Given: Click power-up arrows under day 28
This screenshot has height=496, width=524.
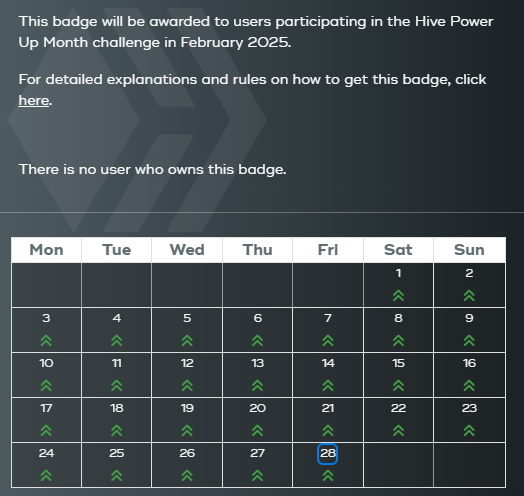Looking at the screenshot, I should (328, 476).
